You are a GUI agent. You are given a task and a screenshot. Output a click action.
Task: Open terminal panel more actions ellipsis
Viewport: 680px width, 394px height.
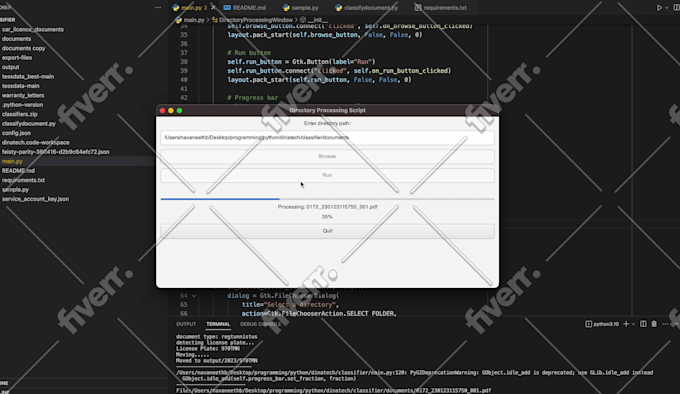tap(665, 324)
